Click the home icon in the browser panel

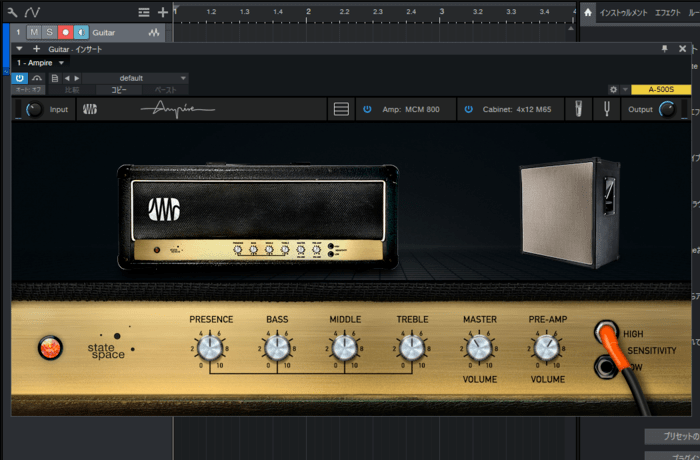pos(588,12)
